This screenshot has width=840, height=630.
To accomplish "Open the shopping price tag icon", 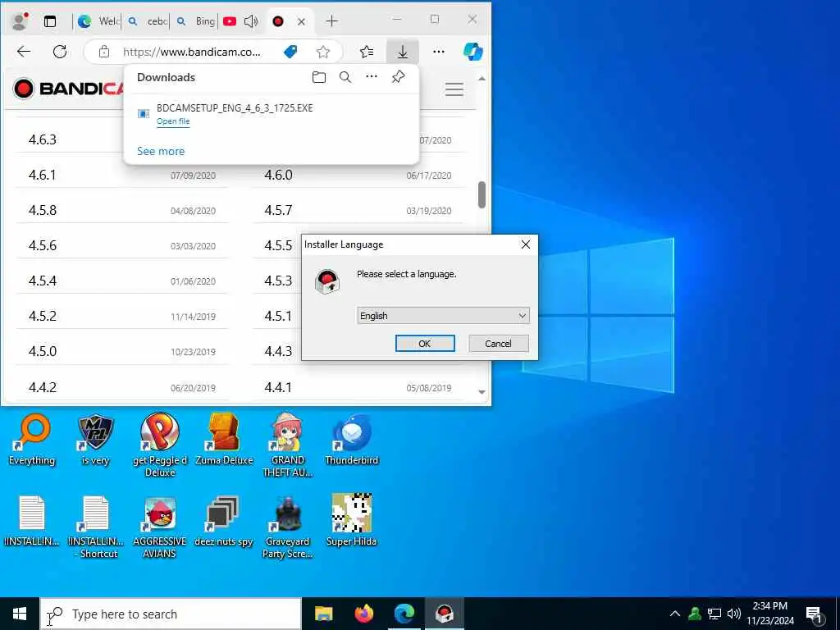I will coord(290,52).
